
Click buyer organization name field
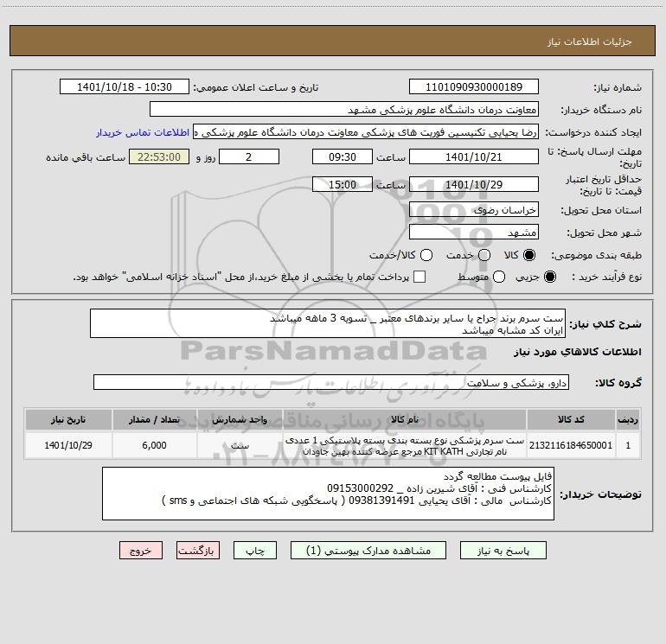(344, 109)
